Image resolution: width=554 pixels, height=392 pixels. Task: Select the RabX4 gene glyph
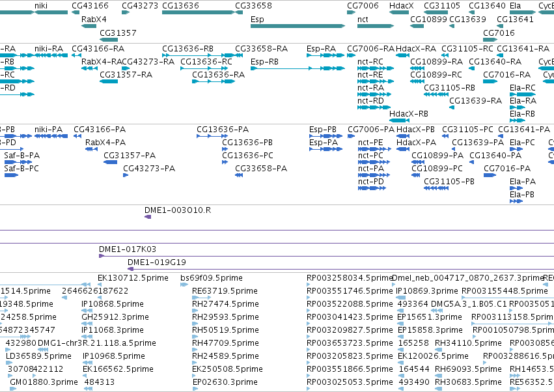[89, 26]
